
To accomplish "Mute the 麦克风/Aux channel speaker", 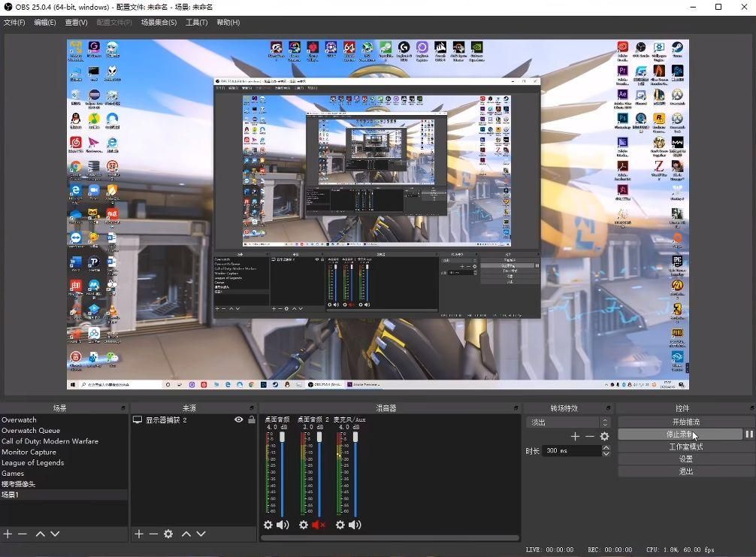I will 355,525.
